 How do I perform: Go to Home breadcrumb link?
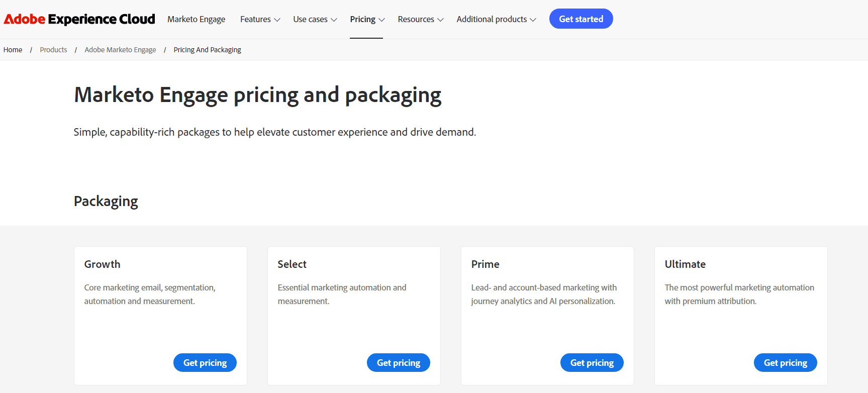tap(13, 50)
